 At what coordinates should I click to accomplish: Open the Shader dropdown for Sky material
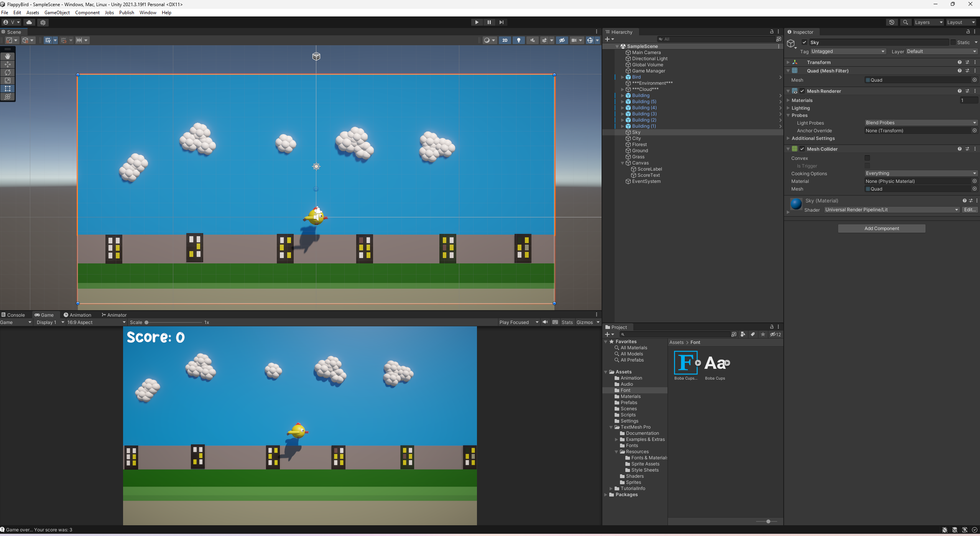point(890,210)
